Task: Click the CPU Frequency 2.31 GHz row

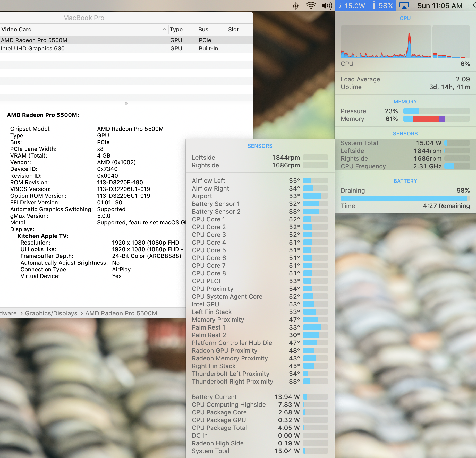Action: (405, 166)
